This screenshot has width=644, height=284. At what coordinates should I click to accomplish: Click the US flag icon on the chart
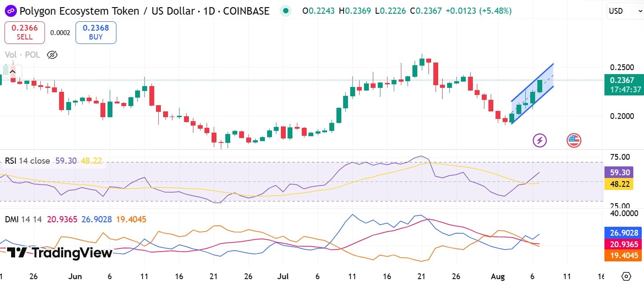pos(573,140)
